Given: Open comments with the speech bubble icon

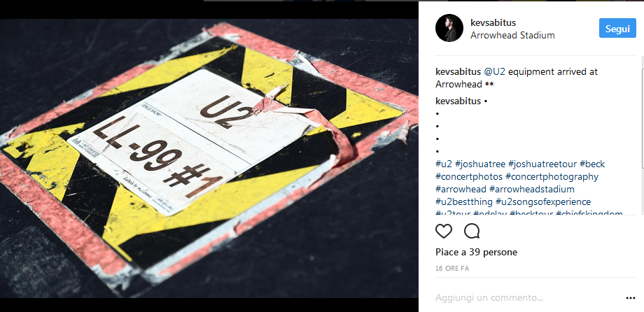Looking at the screenshot, I should pyautogui.click(x=472, y=231).
